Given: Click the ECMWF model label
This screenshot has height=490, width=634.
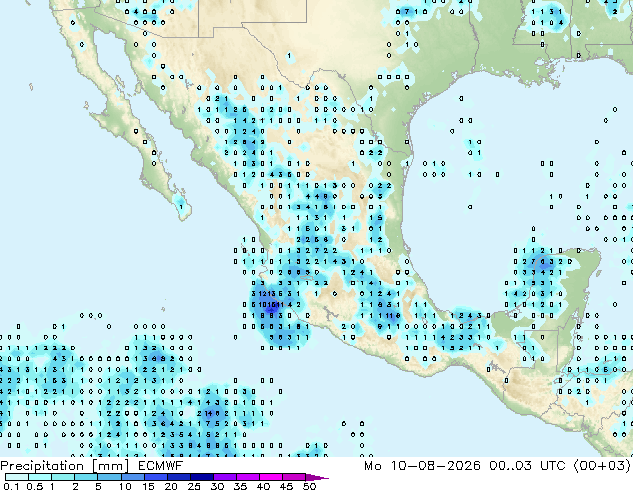Looking at the screenshot, I should click(161, 466).
